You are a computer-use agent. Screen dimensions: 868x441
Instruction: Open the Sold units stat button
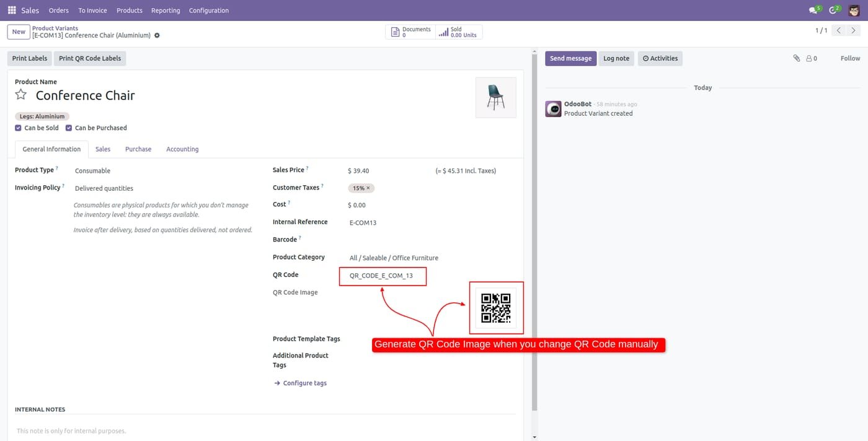459,32
